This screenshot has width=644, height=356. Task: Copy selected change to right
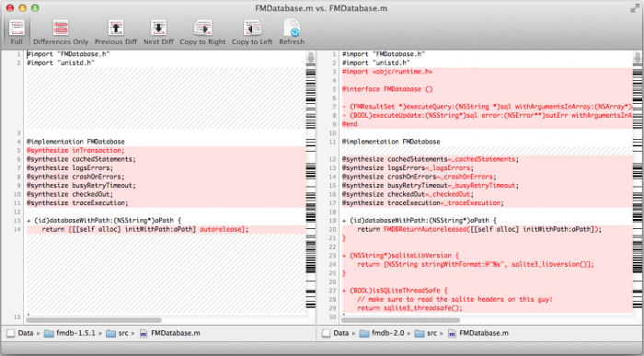202,32
